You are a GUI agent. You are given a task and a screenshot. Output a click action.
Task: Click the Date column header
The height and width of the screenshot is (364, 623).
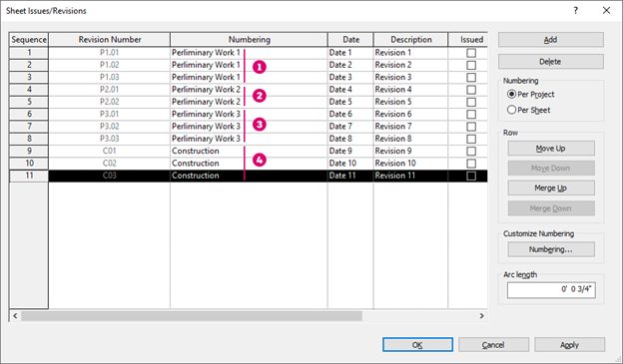click(x=350, y=40)
